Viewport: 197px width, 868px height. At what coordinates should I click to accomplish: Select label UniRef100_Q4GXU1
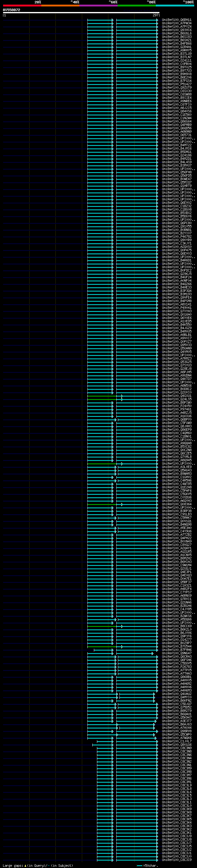(177, 396)
